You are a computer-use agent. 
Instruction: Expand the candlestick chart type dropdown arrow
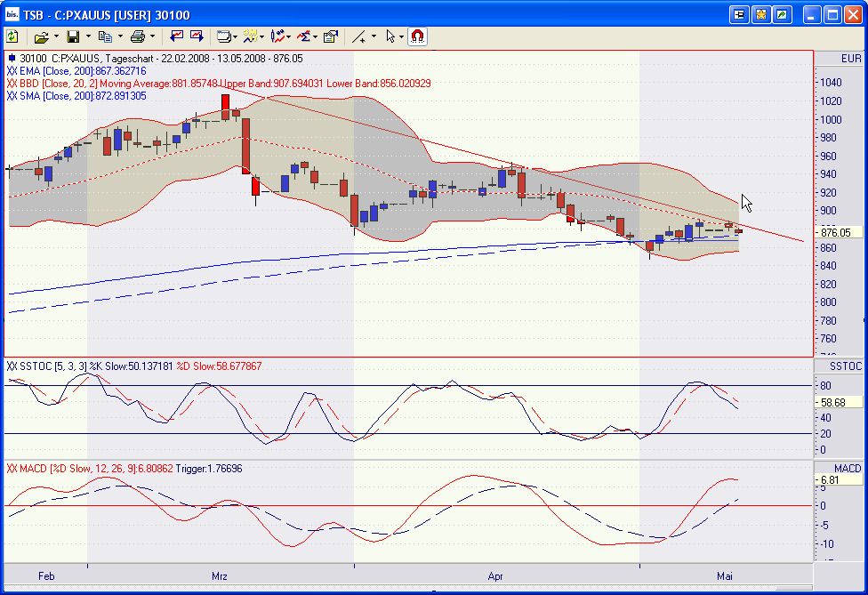click(x=288, y=37)
